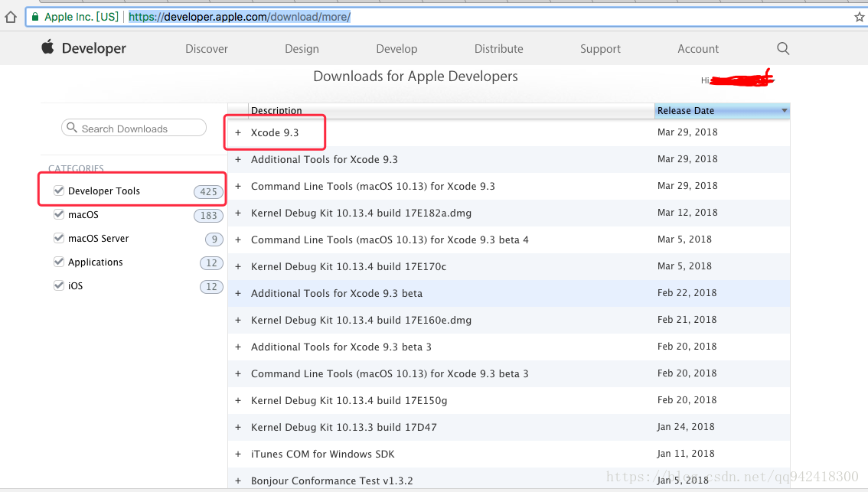Expand Additional Tools for Xcode 9.3

point(238,159)
